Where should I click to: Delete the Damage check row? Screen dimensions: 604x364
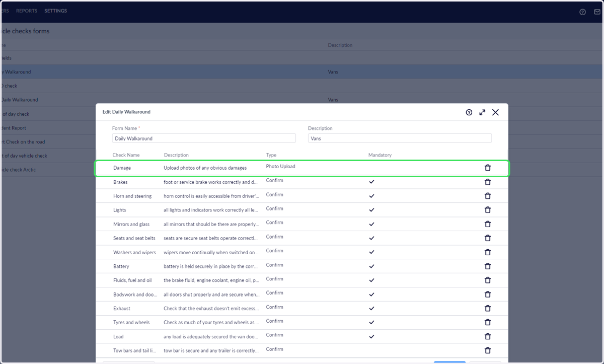487,168
